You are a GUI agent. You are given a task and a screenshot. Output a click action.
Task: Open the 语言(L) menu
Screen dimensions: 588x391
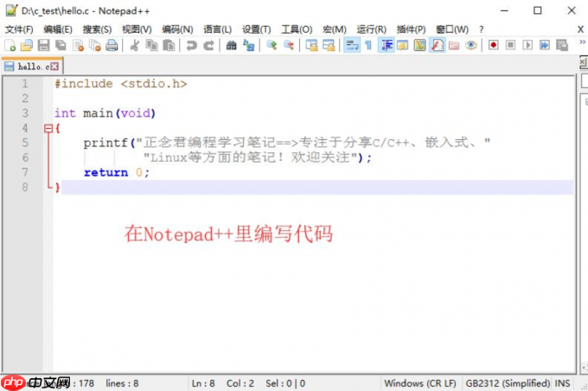tap(218, 29)
